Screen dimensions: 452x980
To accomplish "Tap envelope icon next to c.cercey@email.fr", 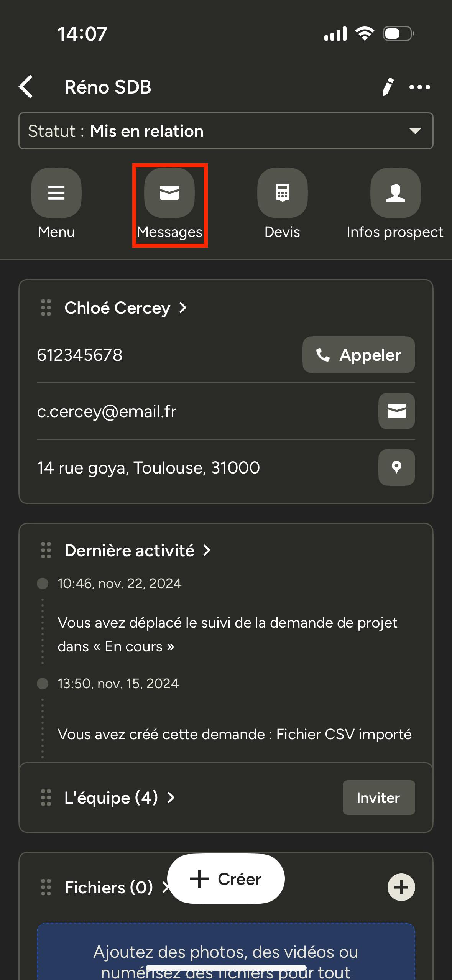I will click(396, 411).
